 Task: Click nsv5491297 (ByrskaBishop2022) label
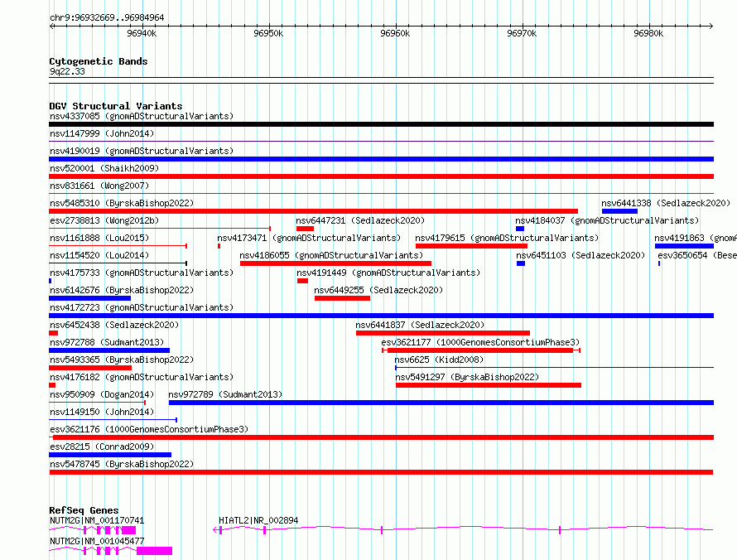tap(467, 377)
